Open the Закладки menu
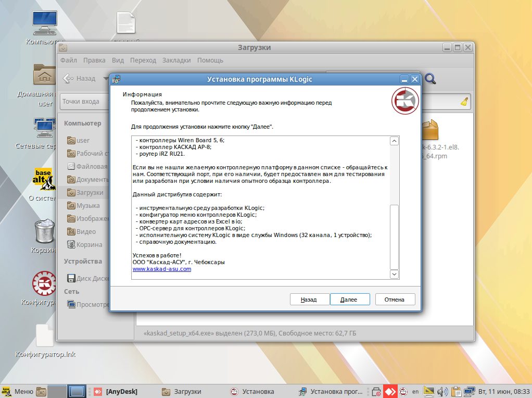Image resolution: width=532 pixels, height=398 pixels. coord(176,60)
